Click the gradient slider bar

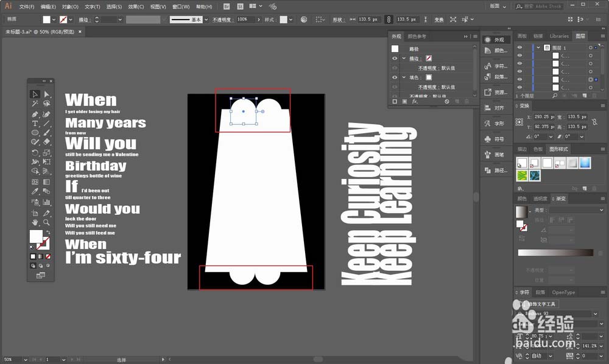point(555,253)
